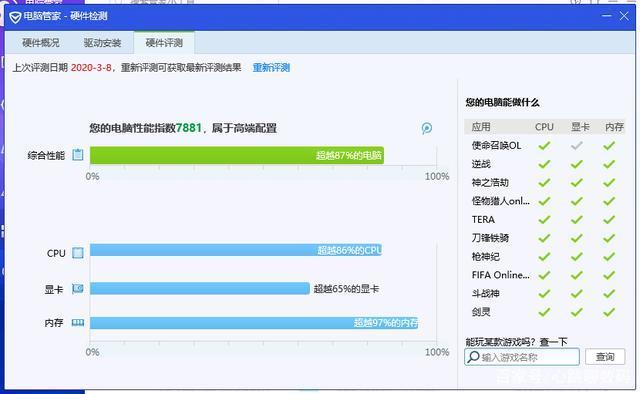Click the green 综合性能 progress bar
This screenshot has width=640, height=394.
[x=237, y=155]
